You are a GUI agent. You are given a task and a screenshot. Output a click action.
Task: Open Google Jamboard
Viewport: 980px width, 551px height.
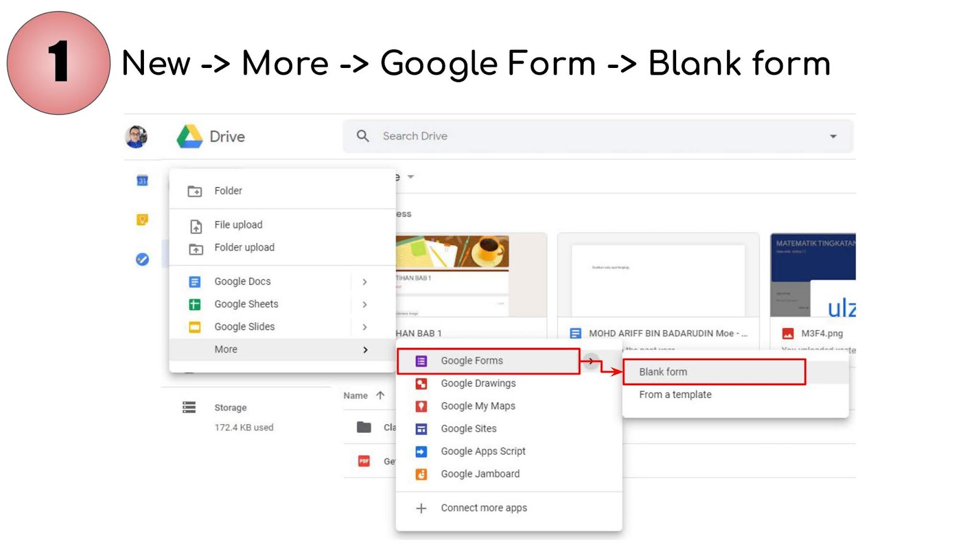(x=480, y=473)
